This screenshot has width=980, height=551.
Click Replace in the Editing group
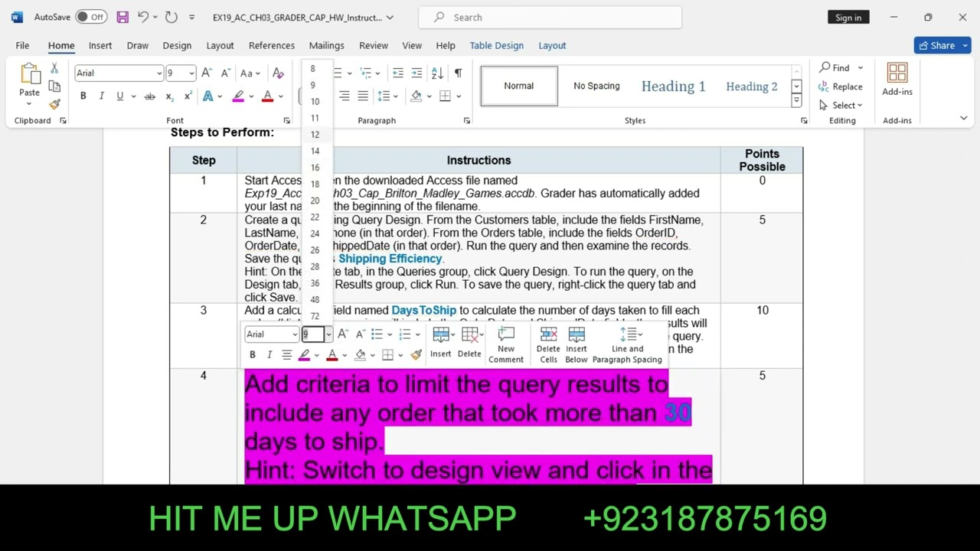(x=841, y=86)
